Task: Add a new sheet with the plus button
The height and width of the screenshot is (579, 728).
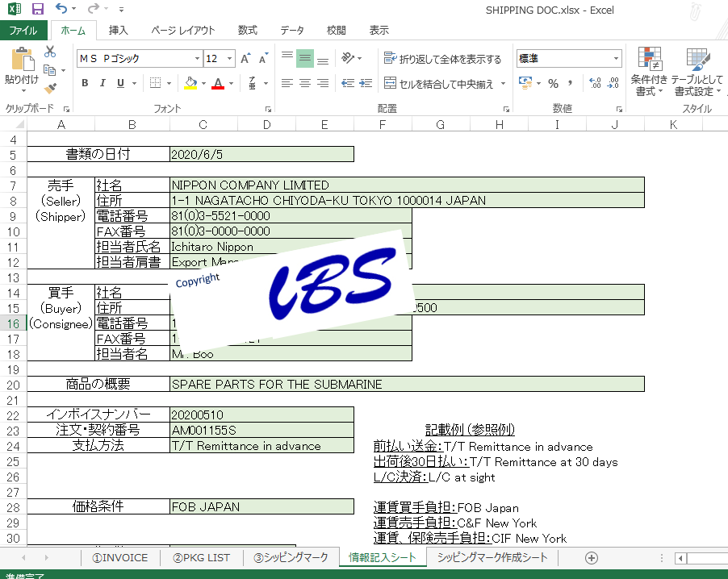Action: [592, 558]
